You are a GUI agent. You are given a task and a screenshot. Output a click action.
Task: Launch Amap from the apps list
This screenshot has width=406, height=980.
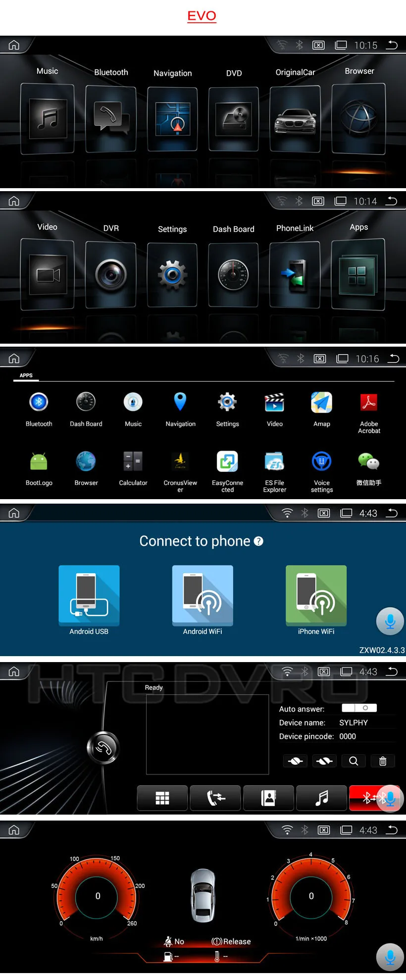tap(322, 409)
